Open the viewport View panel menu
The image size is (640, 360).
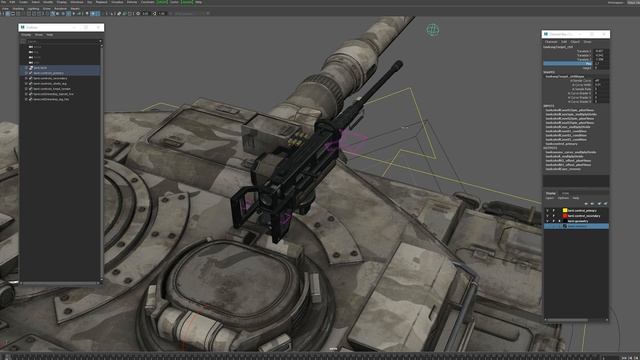click(x=5, y=9)
